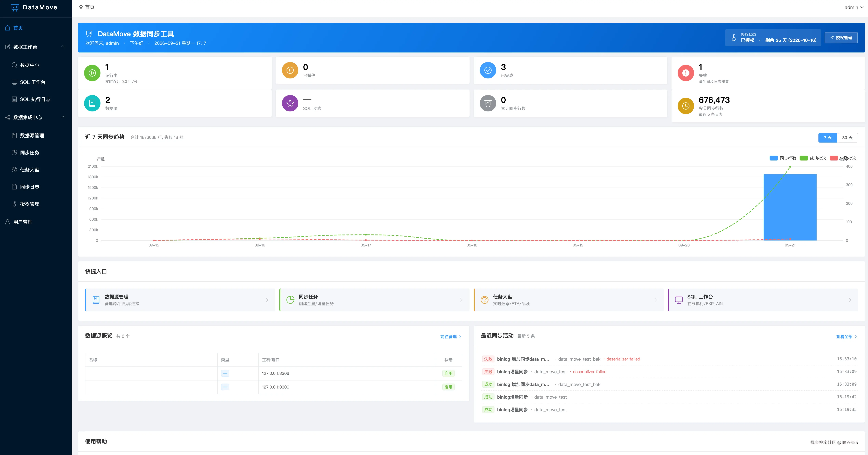Open the admin user dropdown
Screen dimensions: 868x455
854,7
